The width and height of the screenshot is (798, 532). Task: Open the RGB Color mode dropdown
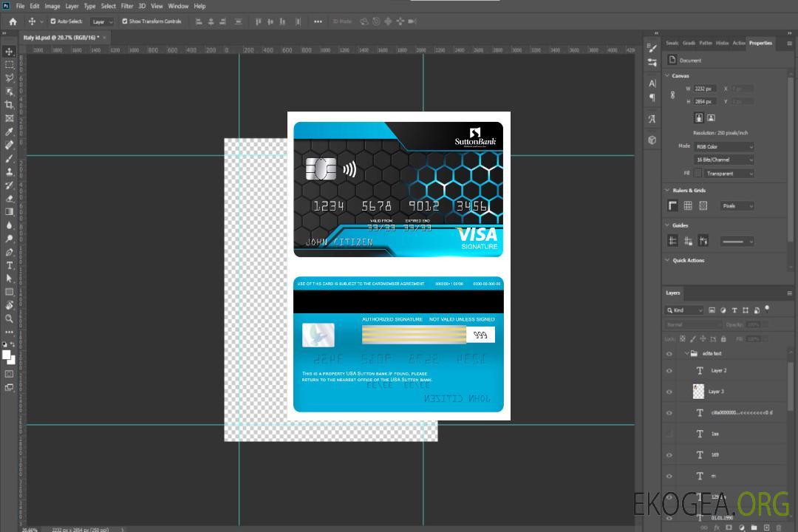723,147
